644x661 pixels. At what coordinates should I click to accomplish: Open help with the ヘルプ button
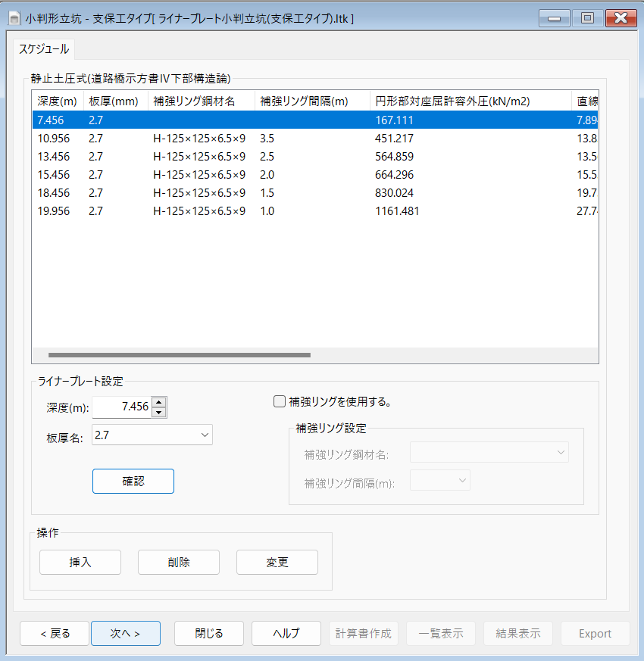pyautogui.click(x=286, y=634)
